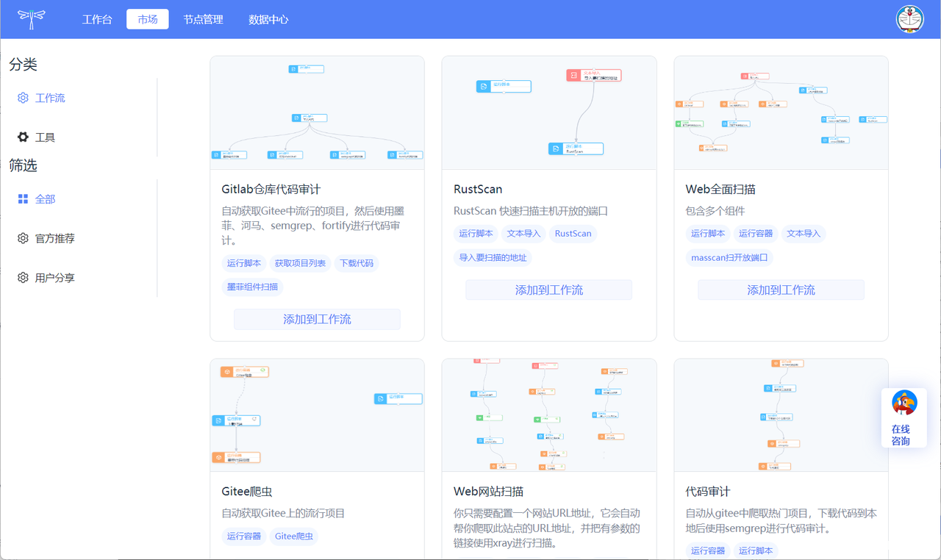This screenshot has width=941, height=560.
Task: Switch to the 工作台 tab
Action: 97,20
